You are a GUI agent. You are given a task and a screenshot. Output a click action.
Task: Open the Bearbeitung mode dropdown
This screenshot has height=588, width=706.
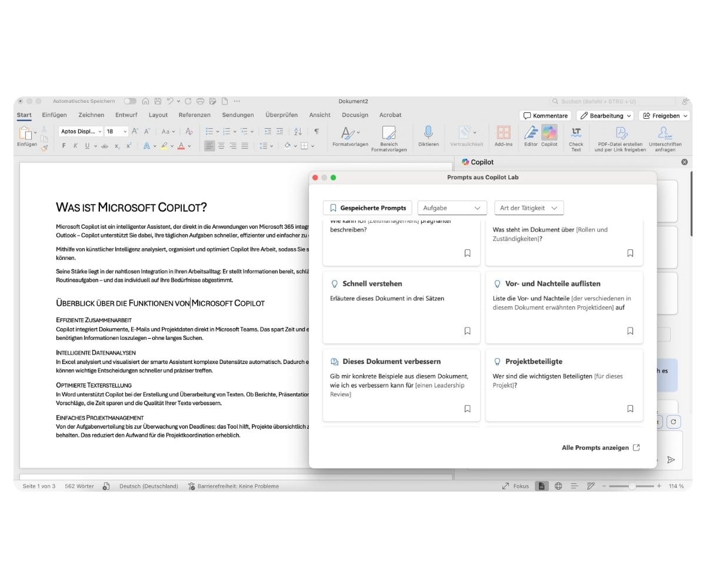coord(605,116)
